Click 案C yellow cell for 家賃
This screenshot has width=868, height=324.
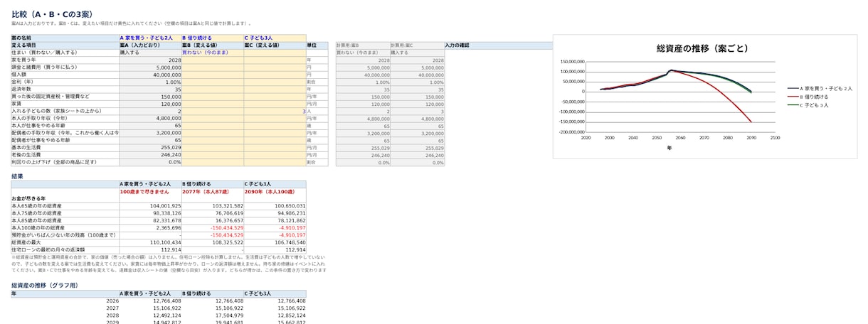tap(275, 104)
